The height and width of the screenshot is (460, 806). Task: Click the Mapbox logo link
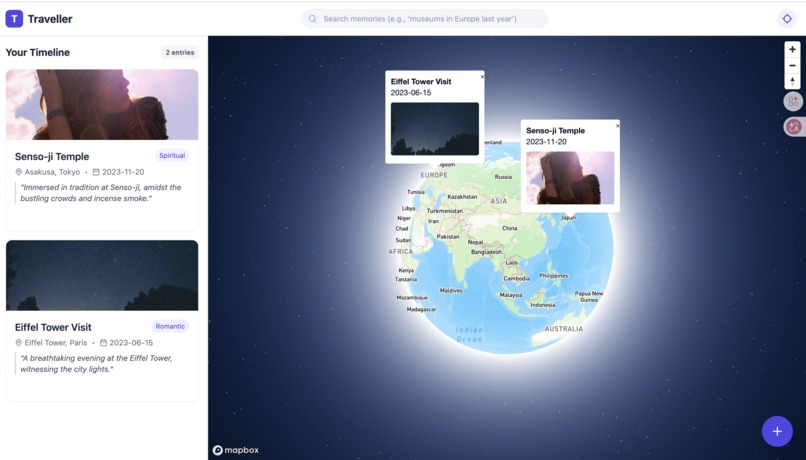click(x=236, y=450)
